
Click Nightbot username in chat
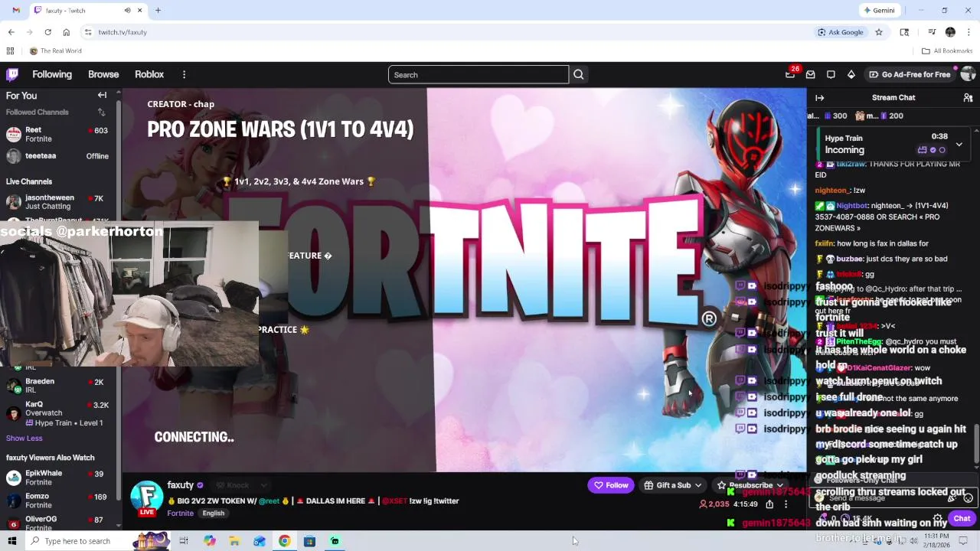[x=853, y=206]
